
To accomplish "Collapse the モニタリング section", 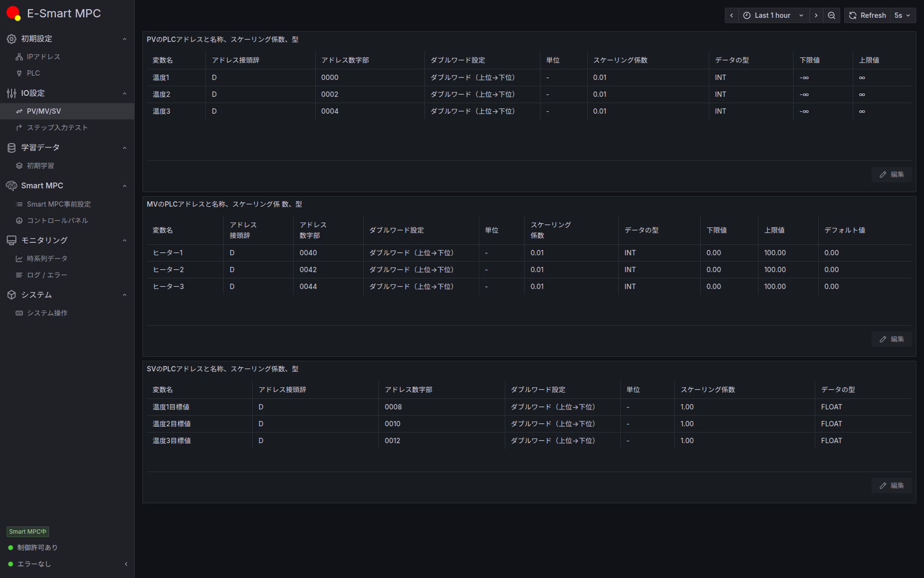I will click(125, 240).
